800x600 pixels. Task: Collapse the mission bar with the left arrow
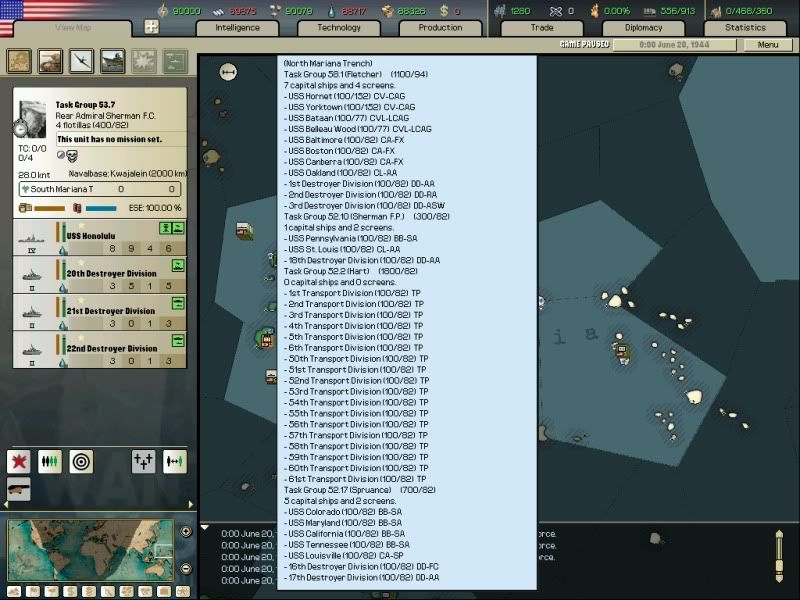point(5,504)
